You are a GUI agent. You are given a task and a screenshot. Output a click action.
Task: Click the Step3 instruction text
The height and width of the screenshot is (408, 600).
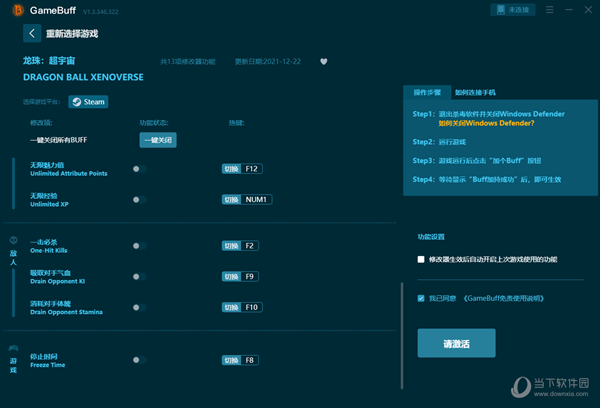point(476,161)
